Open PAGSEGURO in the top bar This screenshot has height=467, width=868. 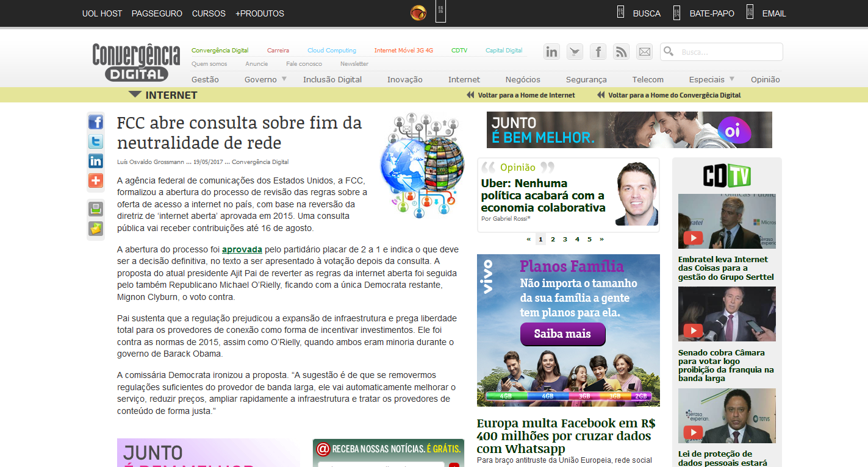(x=157, y=13)
